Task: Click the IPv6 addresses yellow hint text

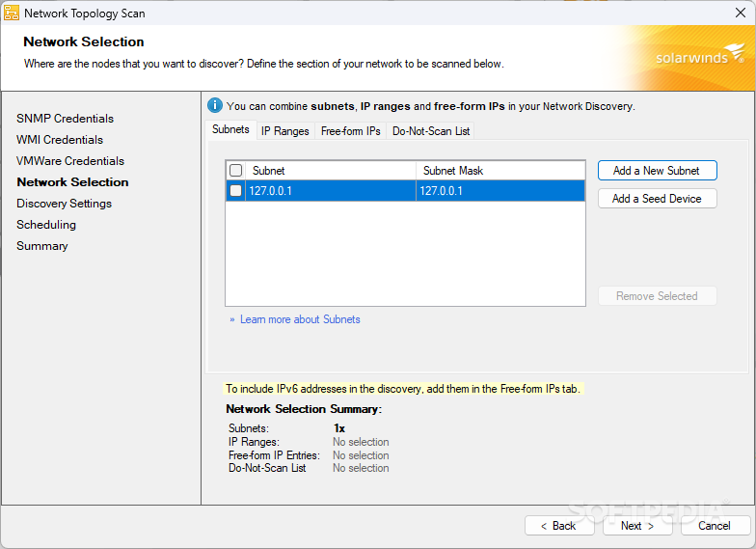Action: pos(405,388)
